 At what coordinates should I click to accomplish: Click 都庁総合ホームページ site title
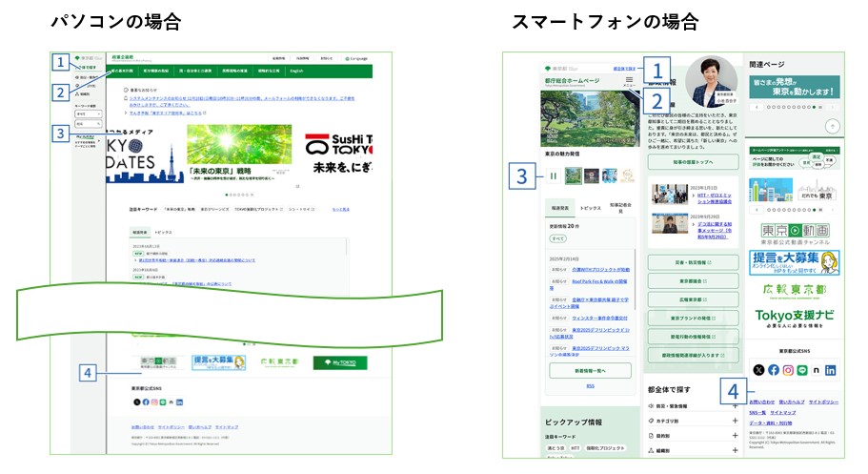coord(572,80)
